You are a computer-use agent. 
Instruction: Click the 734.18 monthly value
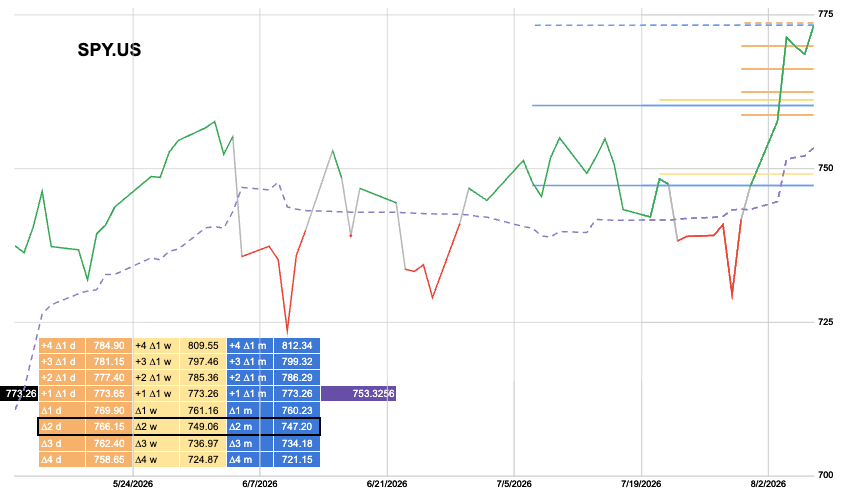(x=297, y=443)
